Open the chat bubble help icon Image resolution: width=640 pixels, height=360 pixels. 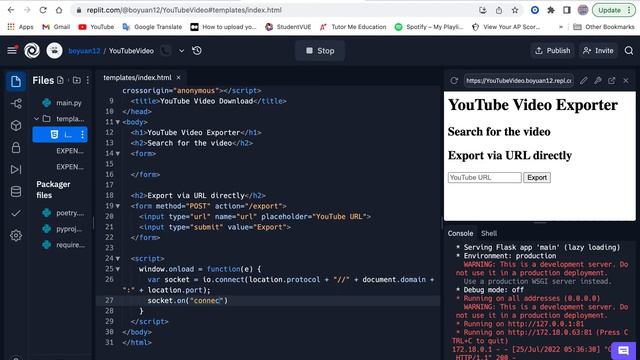click(623, 351)
